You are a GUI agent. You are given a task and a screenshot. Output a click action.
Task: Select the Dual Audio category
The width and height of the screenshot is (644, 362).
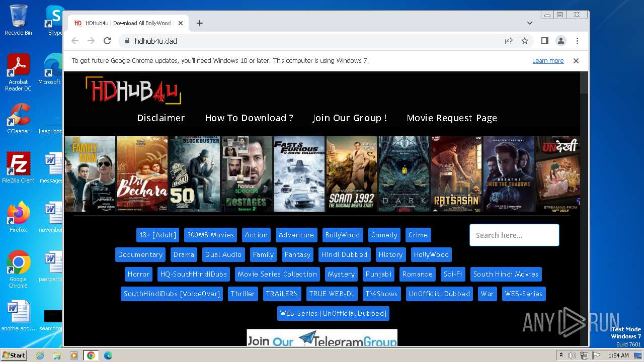tap(223, 255)
